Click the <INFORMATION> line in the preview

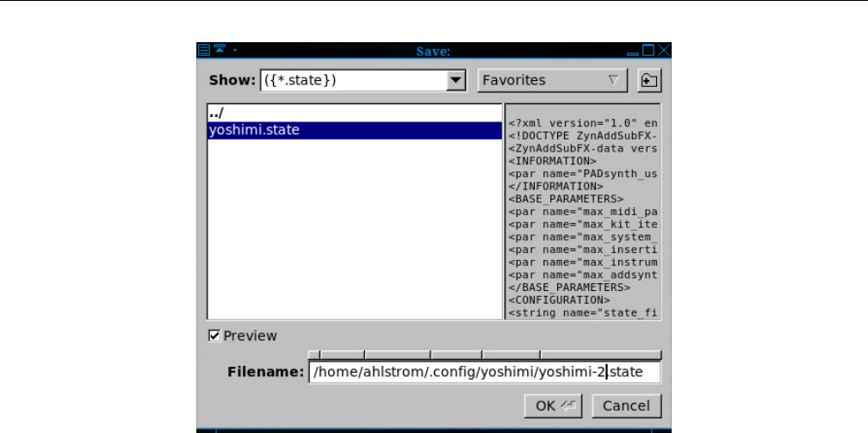(553, 161)
